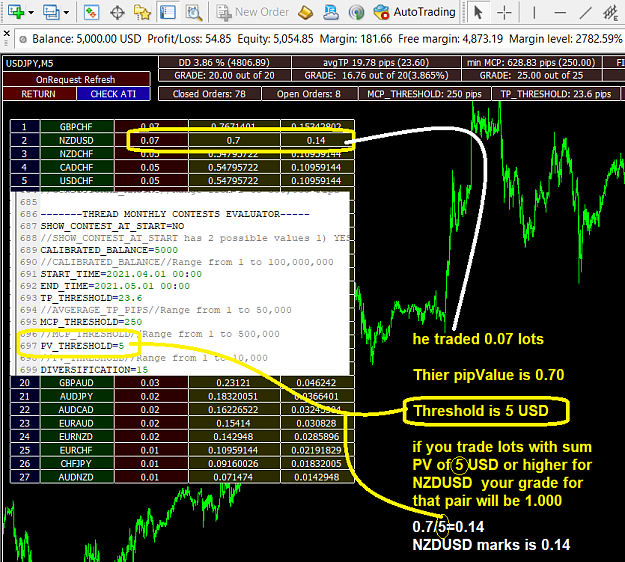Click the TP_THRESHOLD: 23.6 pips label
Viewport: 625px width, 562px height.
coord(556,94)
